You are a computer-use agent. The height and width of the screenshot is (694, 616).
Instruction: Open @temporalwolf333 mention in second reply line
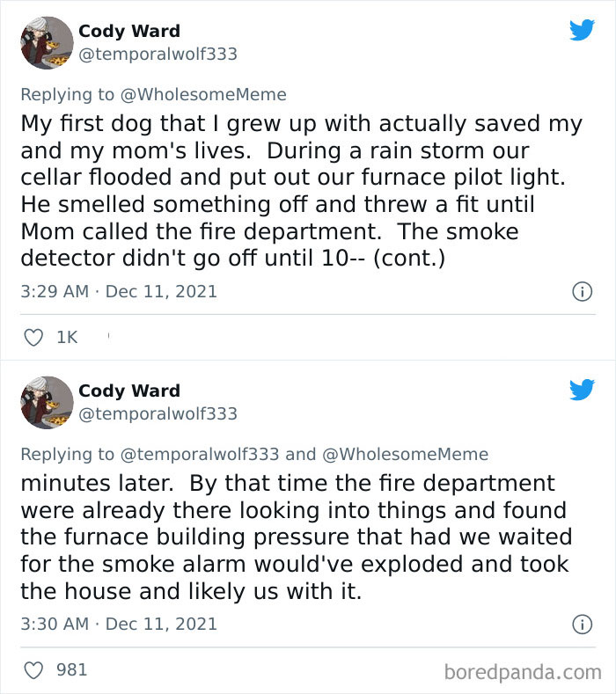click(x=199, y=454)
